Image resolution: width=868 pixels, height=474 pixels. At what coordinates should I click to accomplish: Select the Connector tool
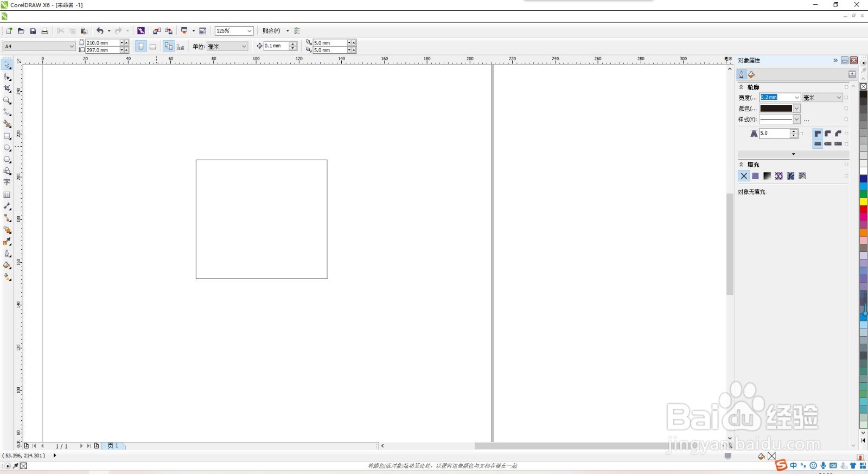(7, 218)
